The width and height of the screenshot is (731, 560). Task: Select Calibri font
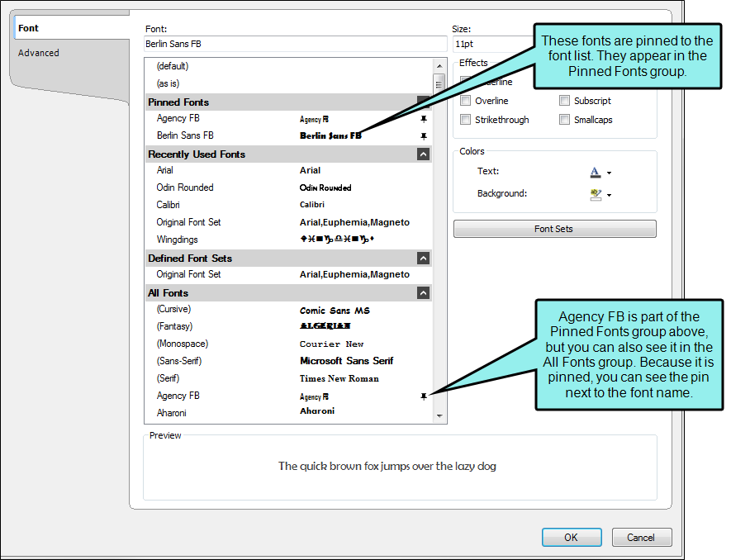pos(288,205)
